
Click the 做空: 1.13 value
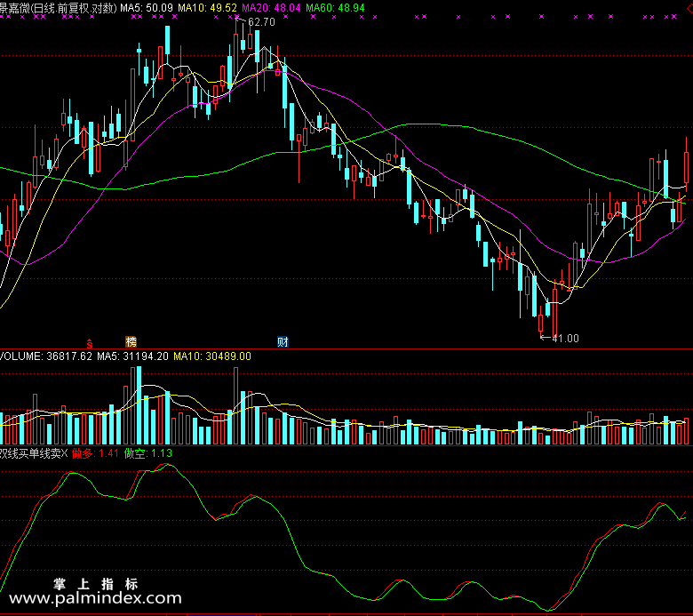(x=148, y=453)
